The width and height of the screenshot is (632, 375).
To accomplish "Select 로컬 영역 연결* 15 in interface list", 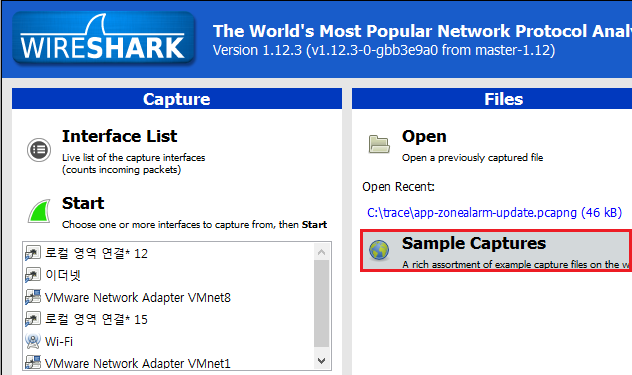I will pos(96,319).
